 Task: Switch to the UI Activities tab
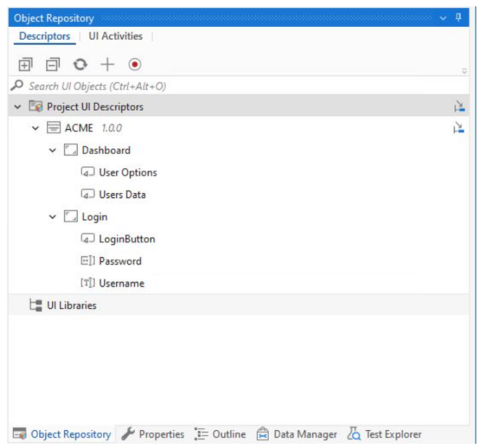(x=116, y=36)
